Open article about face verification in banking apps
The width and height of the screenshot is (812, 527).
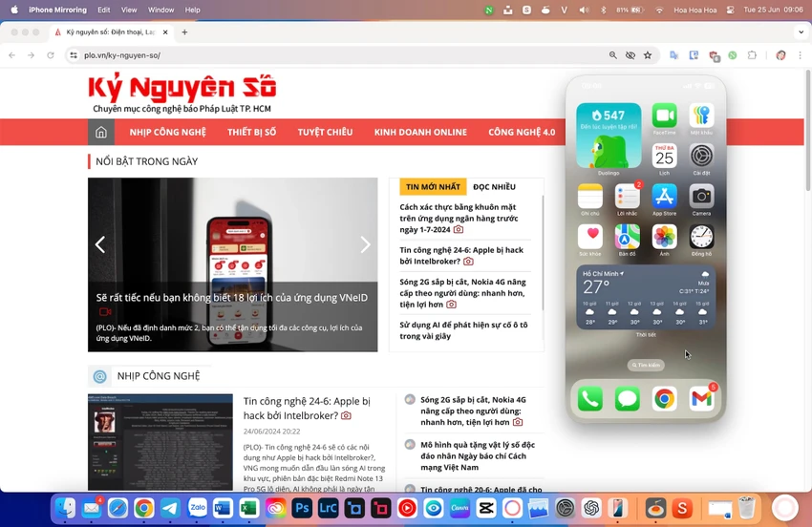pos(459,218)
